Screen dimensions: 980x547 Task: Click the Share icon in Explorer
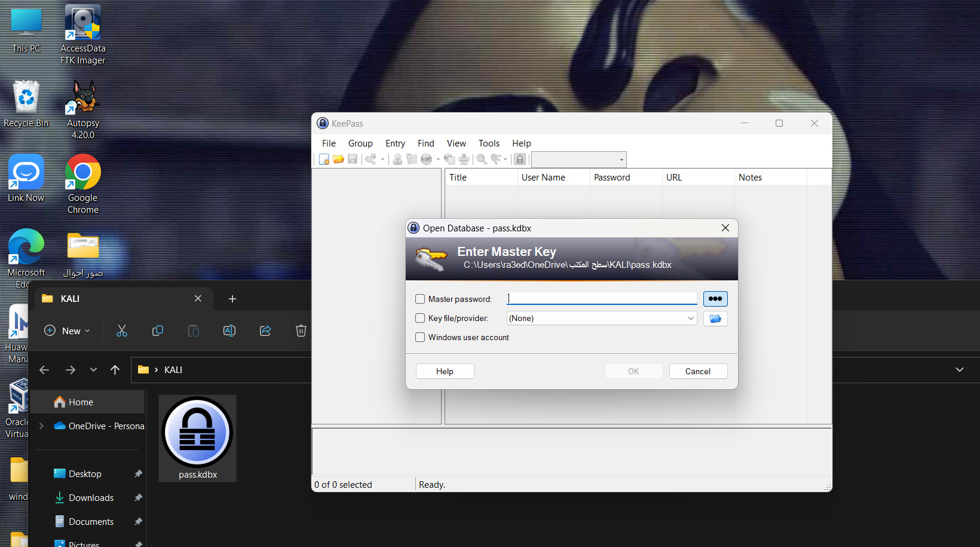click(x=265, y=331)
